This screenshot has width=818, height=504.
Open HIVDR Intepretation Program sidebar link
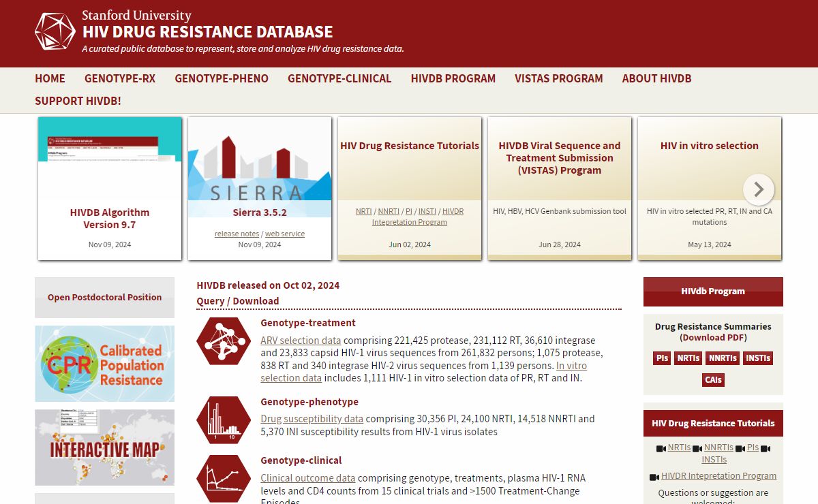[718, 476]
